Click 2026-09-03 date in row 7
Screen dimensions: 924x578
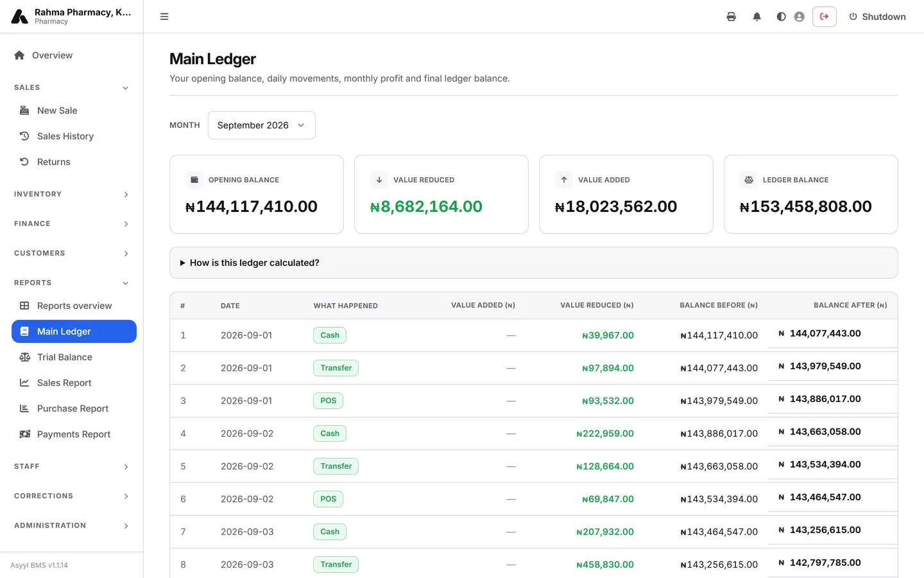pos(247,532)
